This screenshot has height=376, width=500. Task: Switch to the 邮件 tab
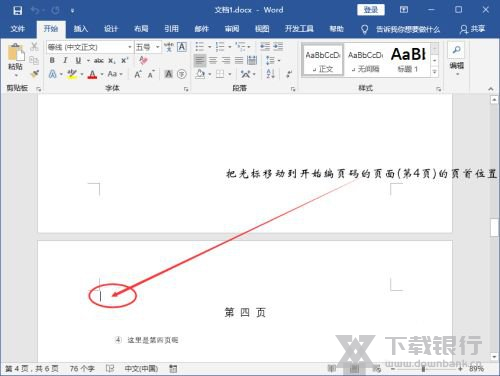(x=202, y=29)
